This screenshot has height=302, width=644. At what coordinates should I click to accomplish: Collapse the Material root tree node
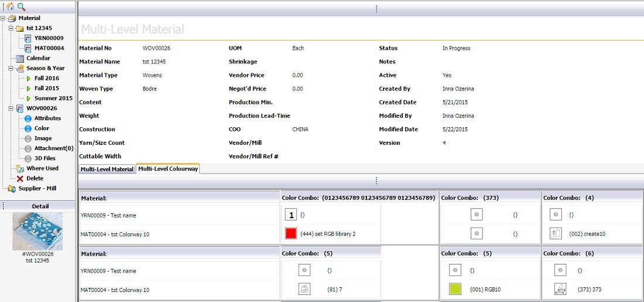(x=4, y=18)
